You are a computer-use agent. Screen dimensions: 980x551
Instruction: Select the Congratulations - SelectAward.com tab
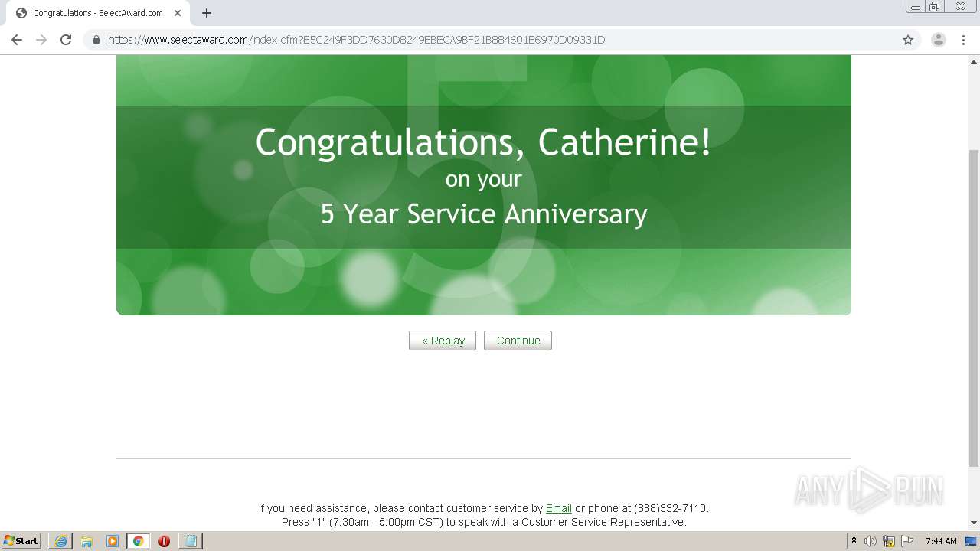tap(98, 13)
